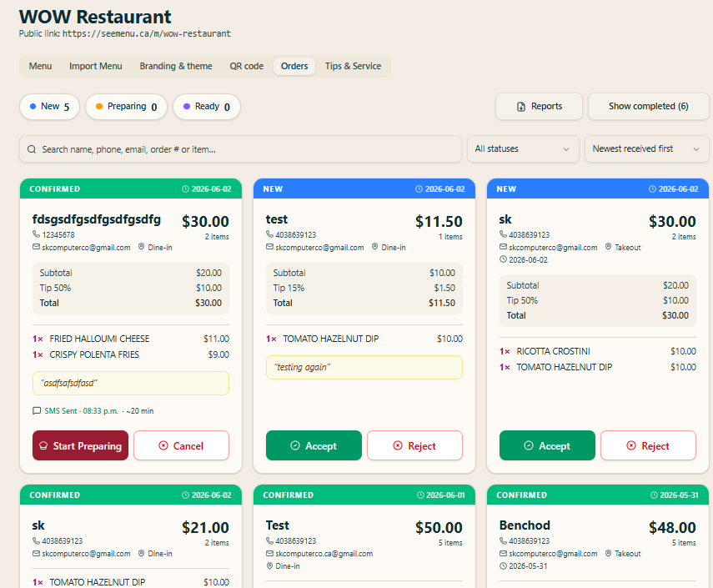Click the search magnifier icon
713x588 pixels.
click(32, 149)
